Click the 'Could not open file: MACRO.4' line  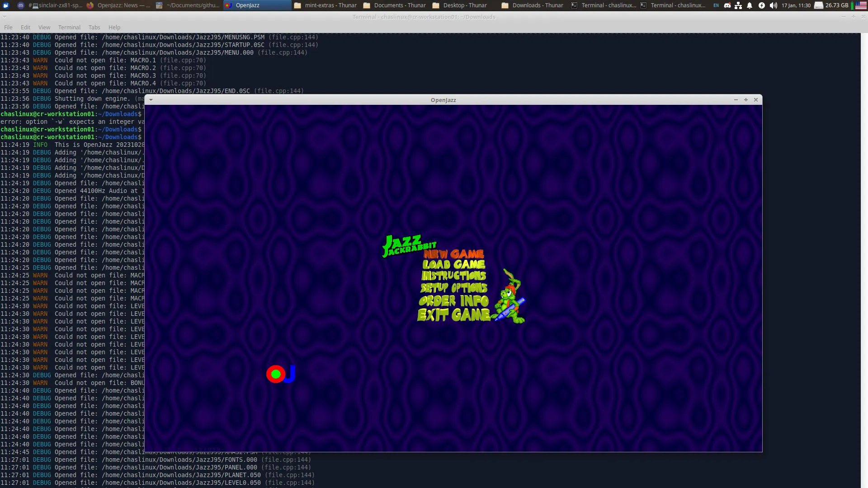(x=103, y=83)
